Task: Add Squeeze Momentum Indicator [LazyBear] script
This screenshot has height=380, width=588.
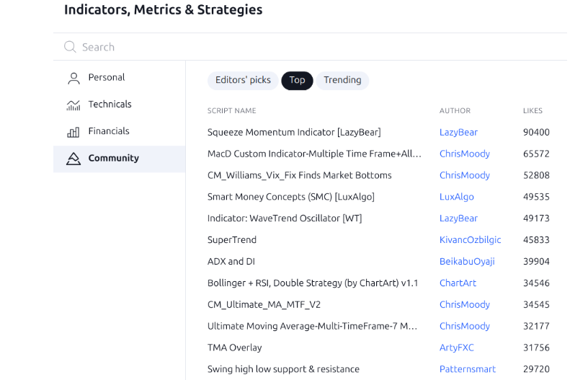Action: click(x=294, y=132)
